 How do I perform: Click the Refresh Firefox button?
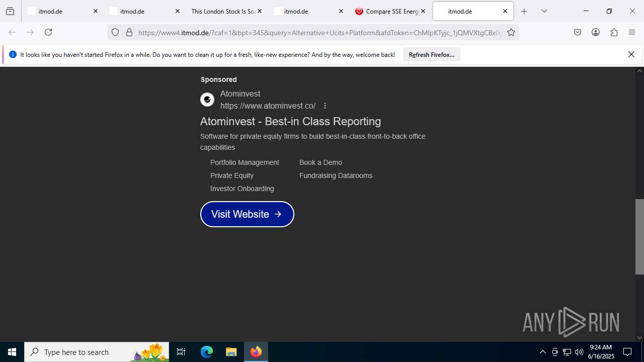point(432,55)
